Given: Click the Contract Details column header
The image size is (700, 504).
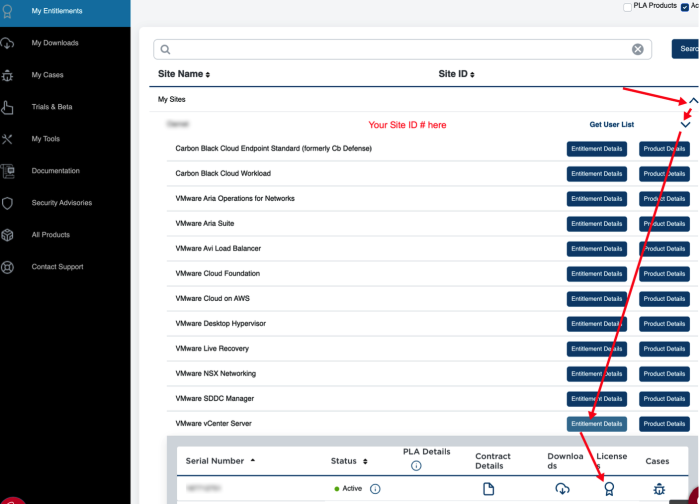Looking at the screenshot, I should click(492, 461).
